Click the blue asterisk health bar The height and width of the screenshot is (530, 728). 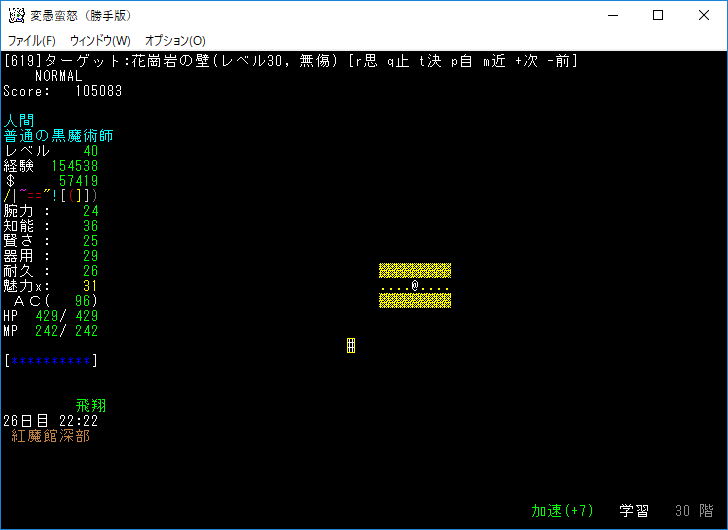click(51, 361)
